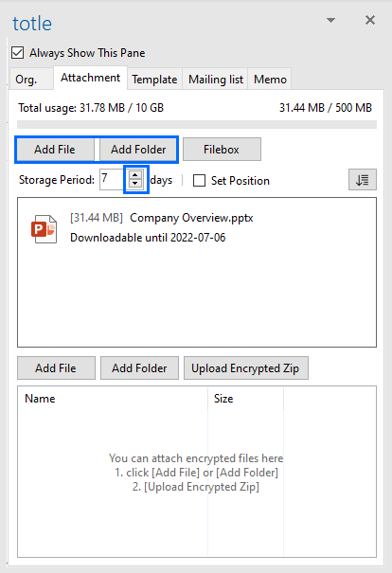Viewport: 392px width, 573px height.
Task: Click the top Add File button
Action: tap(55, 150)
